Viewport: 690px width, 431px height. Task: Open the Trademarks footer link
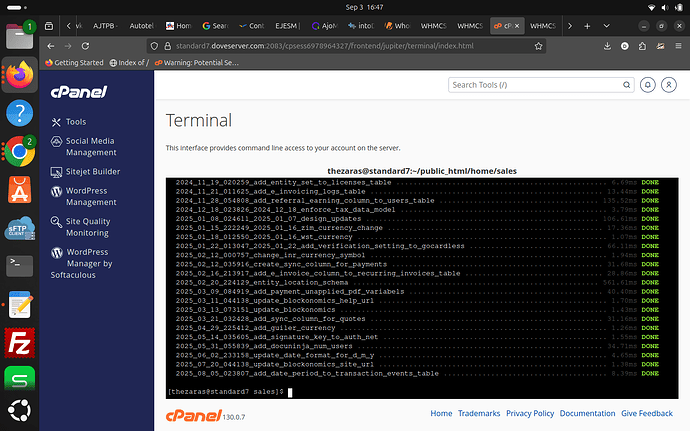(479, 413)
